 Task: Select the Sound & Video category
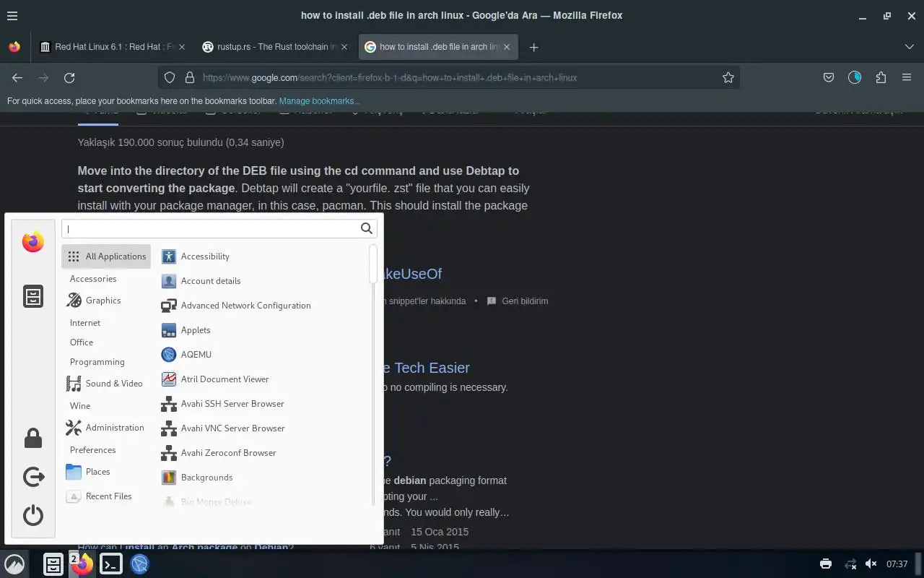[106, 384]
